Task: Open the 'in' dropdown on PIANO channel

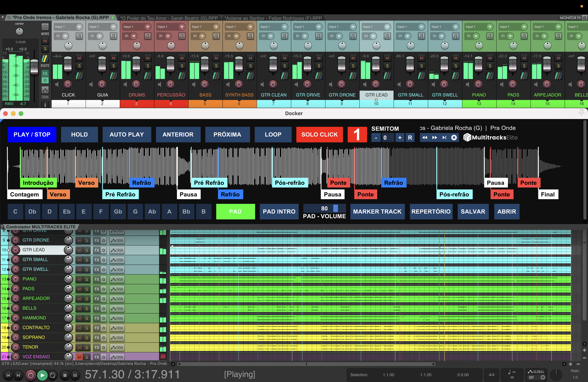Action: click(x=476, y=36)
